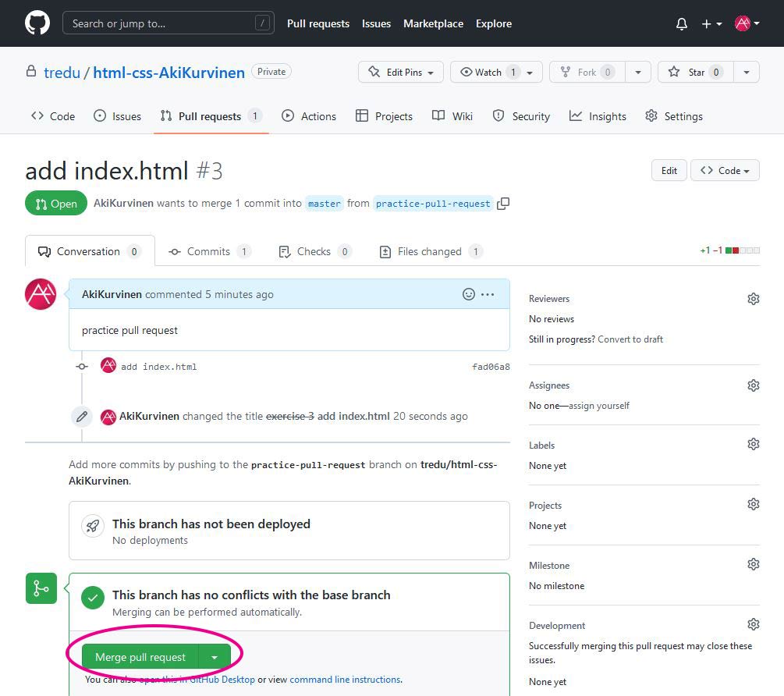Open the user avatar menu
The width and height of the screenshot is (784, 696).
pyautogui.click(x=747, y=23)
